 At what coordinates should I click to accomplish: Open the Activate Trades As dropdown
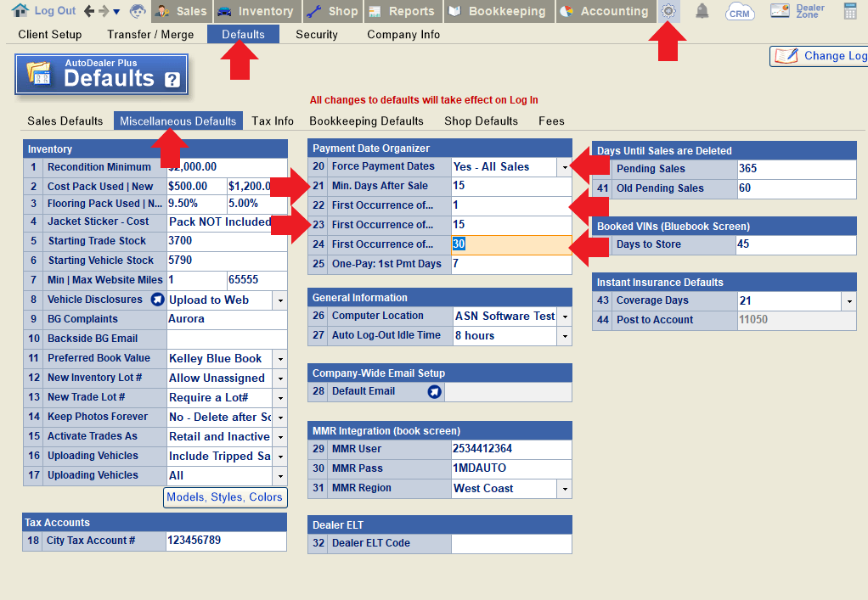(280, 437)
